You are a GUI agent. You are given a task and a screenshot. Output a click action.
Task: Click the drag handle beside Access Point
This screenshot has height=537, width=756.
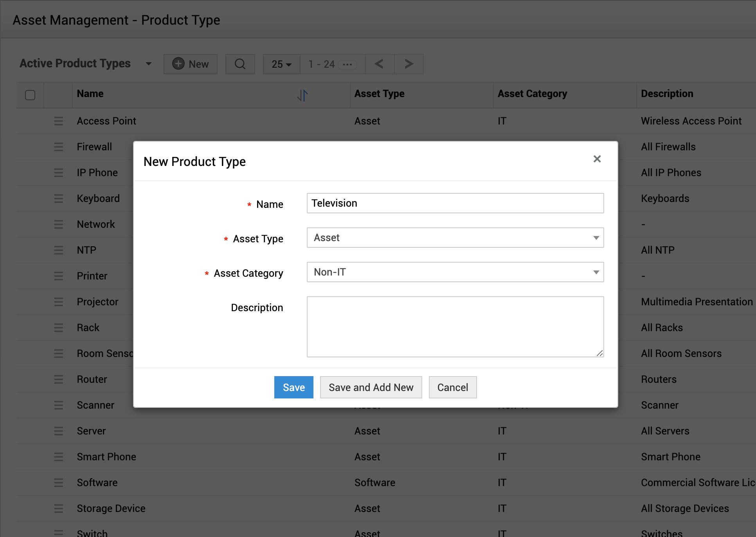58,121
